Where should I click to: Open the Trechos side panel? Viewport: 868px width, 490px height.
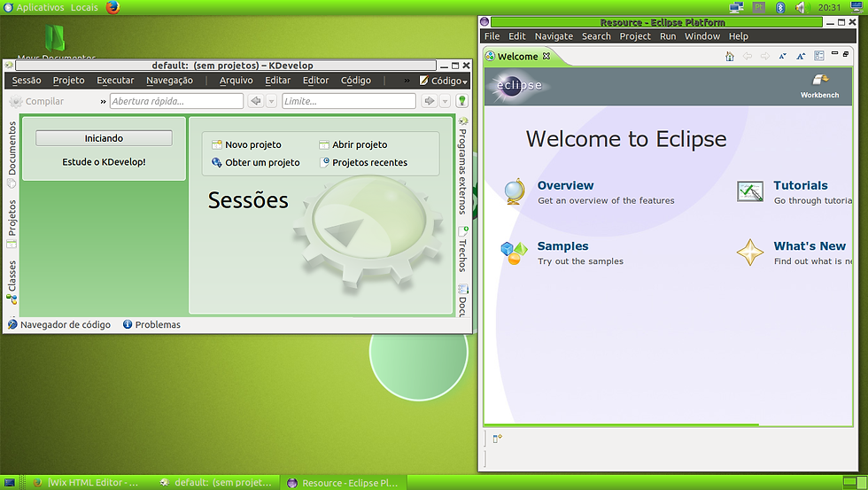coord(462,249)
